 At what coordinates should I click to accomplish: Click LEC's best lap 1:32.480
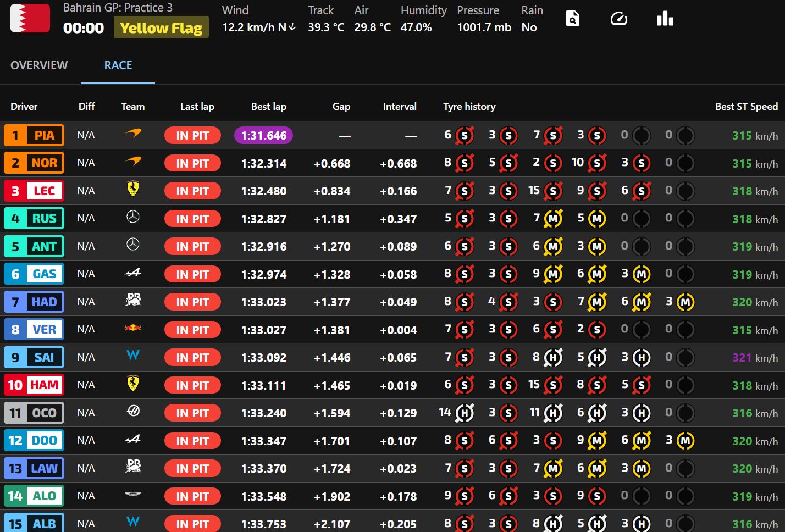click(264, 191)
